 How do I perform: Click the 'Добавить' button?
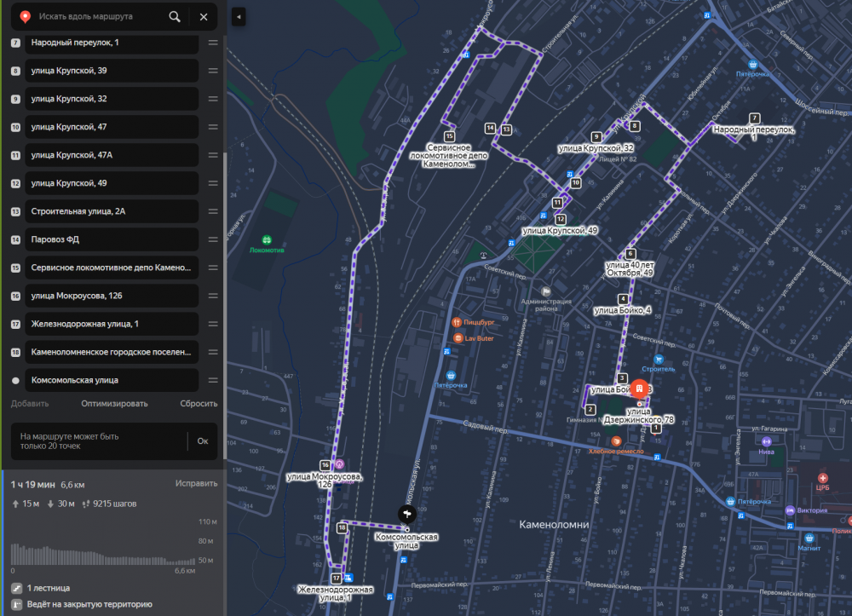pyautogui.click(x=30, y=404)
